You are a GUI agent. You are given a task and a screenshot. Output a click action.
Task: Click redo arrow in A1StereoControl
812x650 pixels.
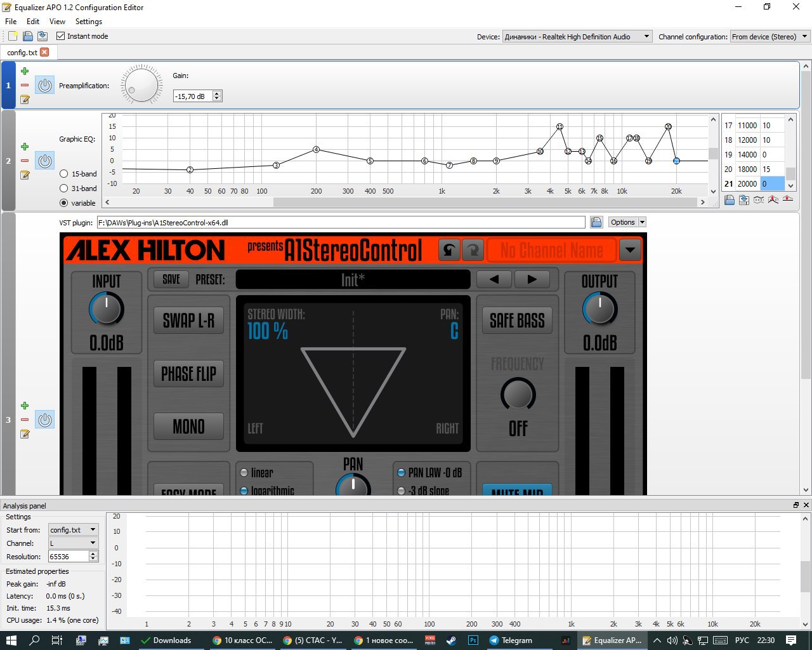pos(473,250)
